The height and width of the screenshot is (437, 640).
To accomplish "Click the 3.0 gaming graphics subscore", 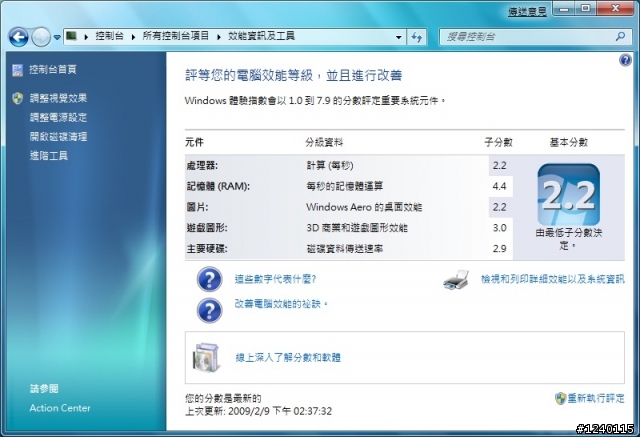I will pyautogui.click(x=499, y=228).
